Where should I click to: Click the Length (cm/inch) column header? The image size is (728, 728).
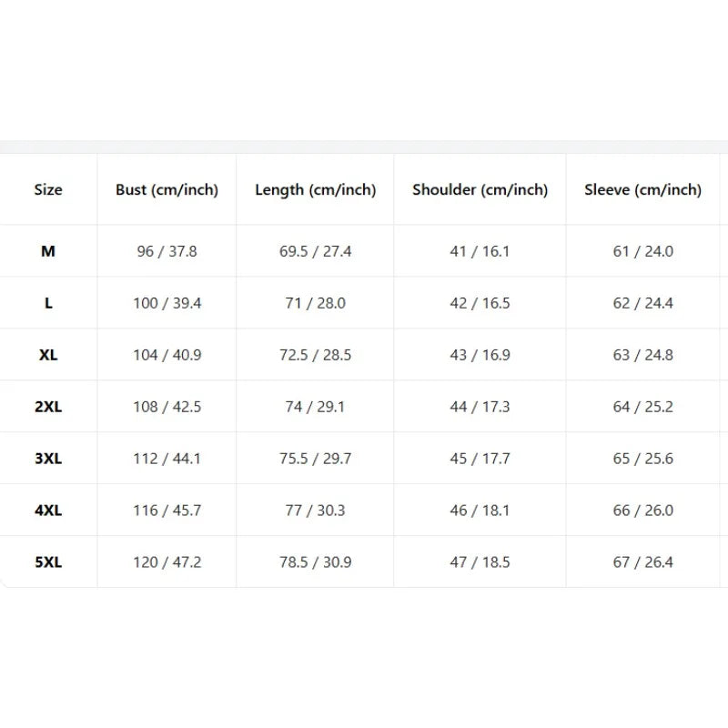coord(315,190)
